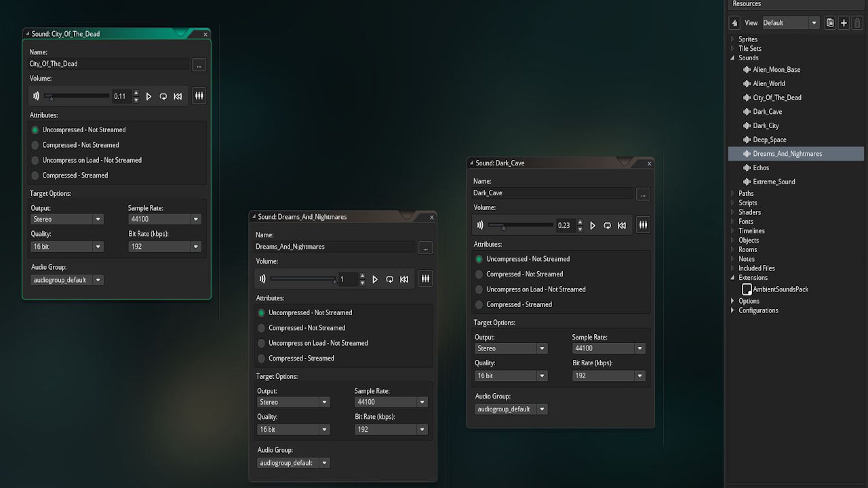Select Compressed - Streamed for Dark_Cave
868x488 pixels.
pos(478,304)
